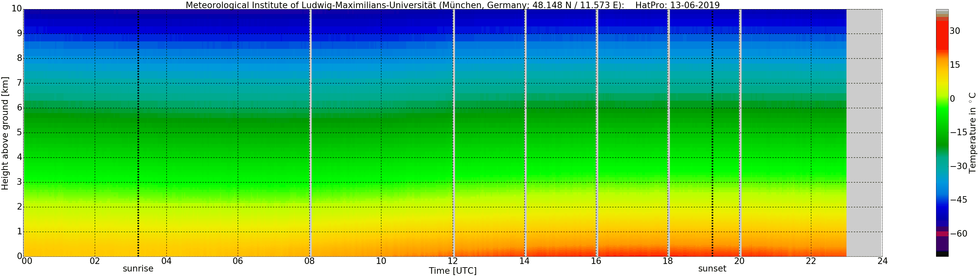The height and width of the screenshot is (277, 980).
Task: Click the time-axis tick label '16'
Action: tap(596, 261)
